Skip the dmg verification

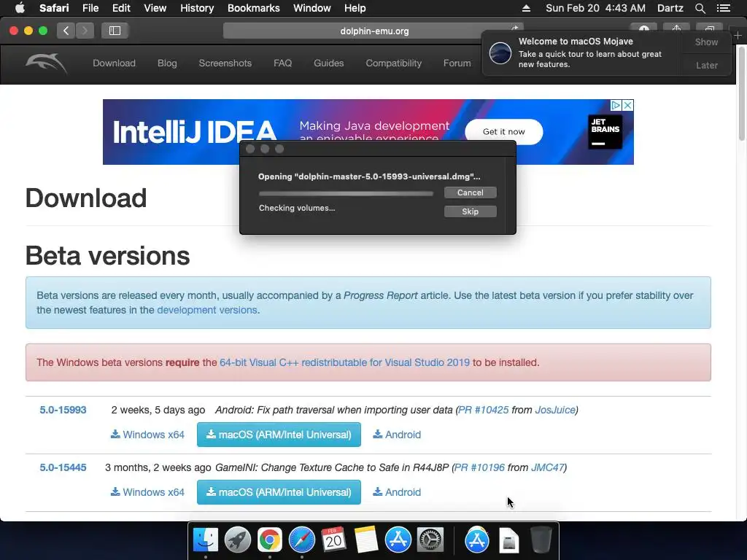click(x=471, y=211)
